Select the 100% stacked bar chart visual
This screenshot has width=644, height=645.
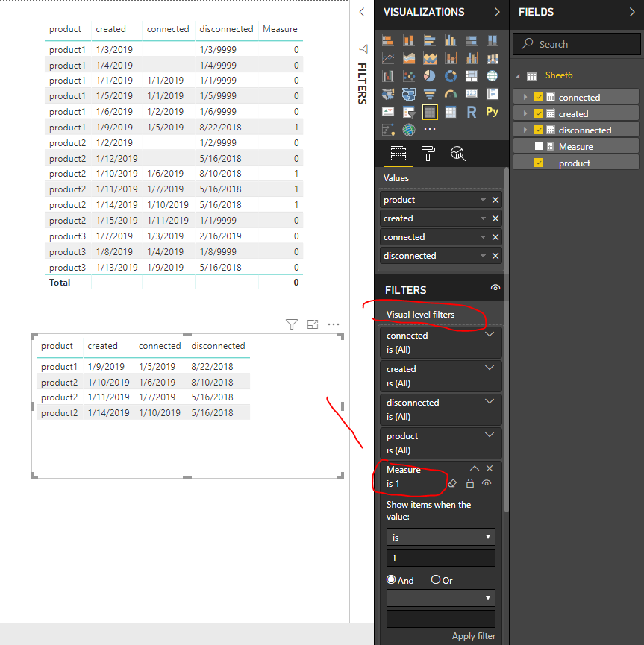(472, 40)
